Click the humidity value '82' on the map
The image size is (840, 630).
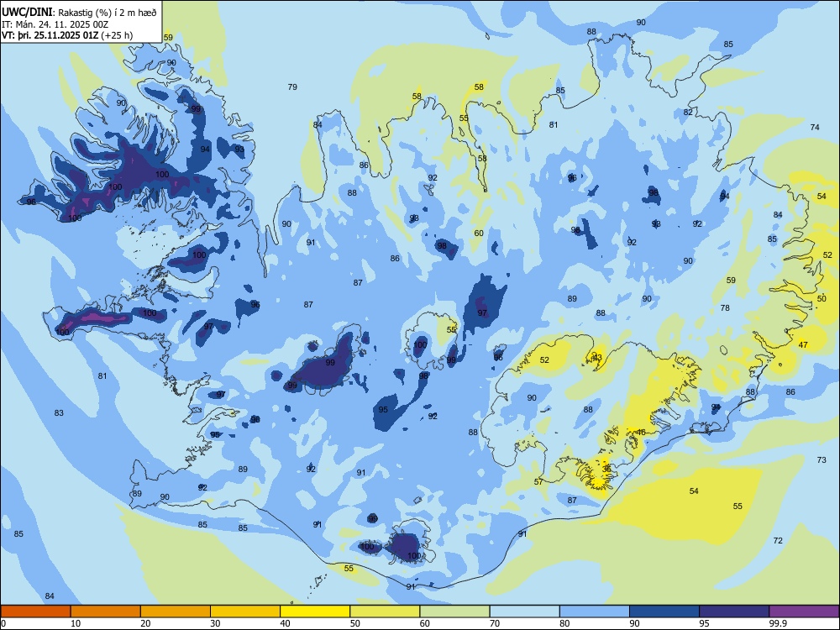[688, 112]
